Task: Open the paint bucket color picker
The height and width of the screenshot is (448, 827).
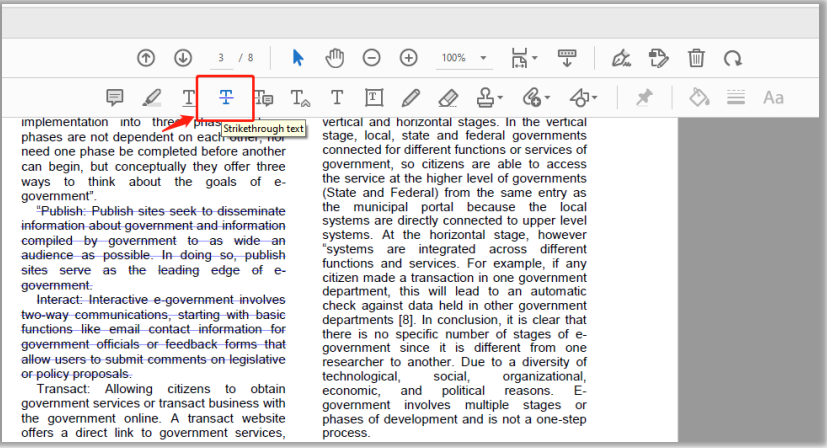Action: (x=699, y=97)
